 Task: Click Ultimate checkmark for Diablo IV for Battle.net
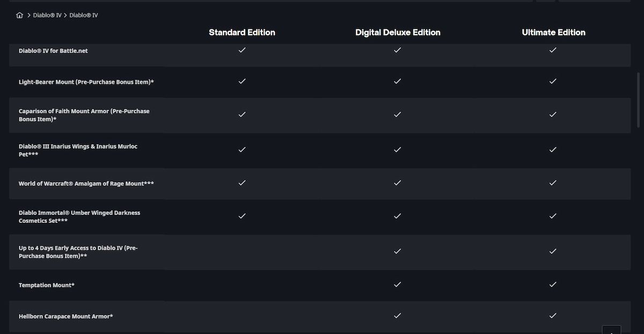[x=553, y=50]
